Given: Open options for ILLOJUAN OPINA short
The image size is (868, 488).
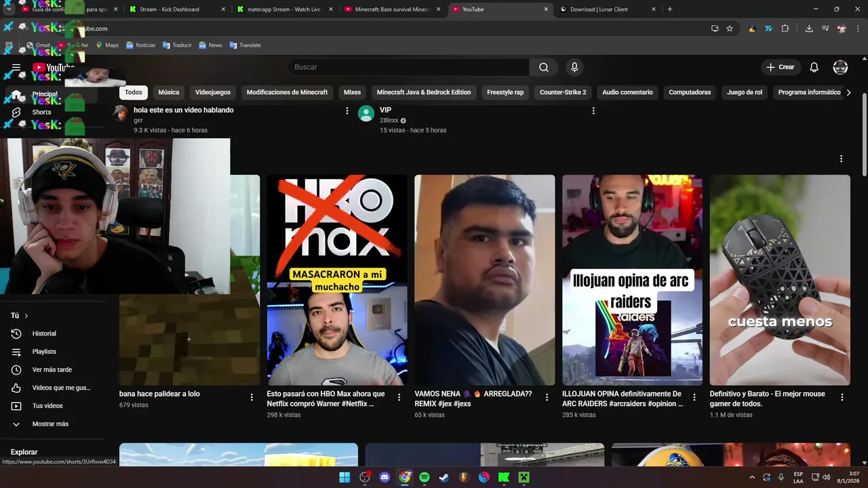Looking at the screenshot, I should tap(694, 397).
